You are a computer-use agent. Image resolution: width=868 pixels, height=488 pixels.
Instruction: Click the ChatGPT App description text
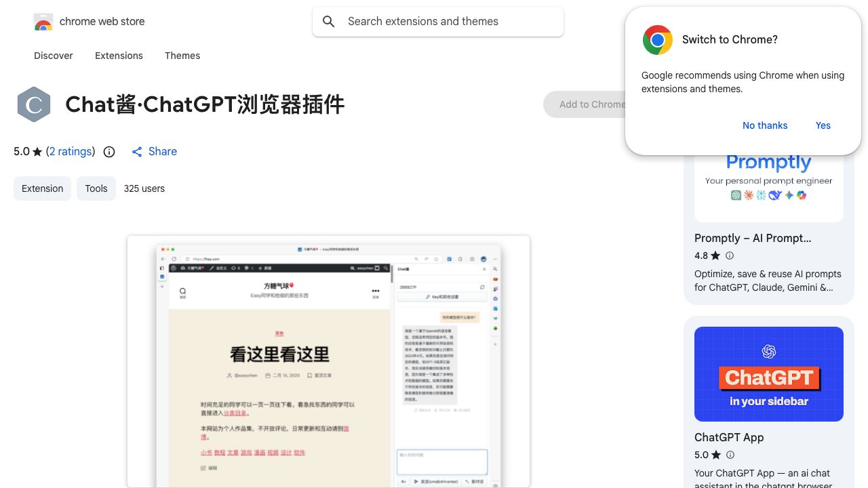click(764, 478)
